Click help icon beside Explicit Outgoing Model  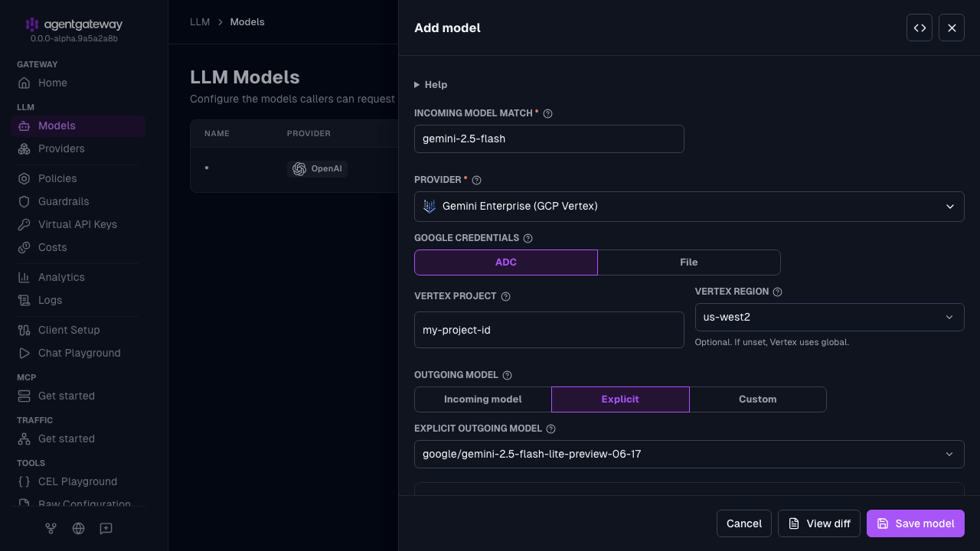point(550,429)
